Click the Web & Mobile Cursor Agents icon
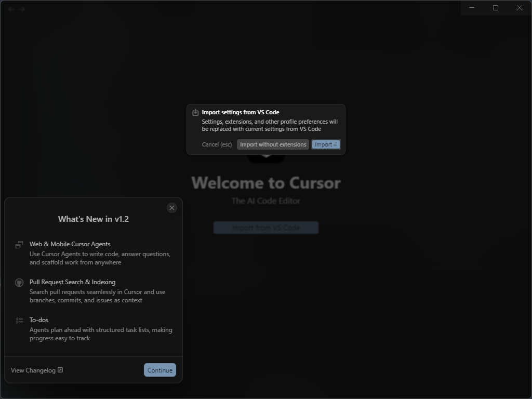The image size is (532, 399). [x=19, y=245]
